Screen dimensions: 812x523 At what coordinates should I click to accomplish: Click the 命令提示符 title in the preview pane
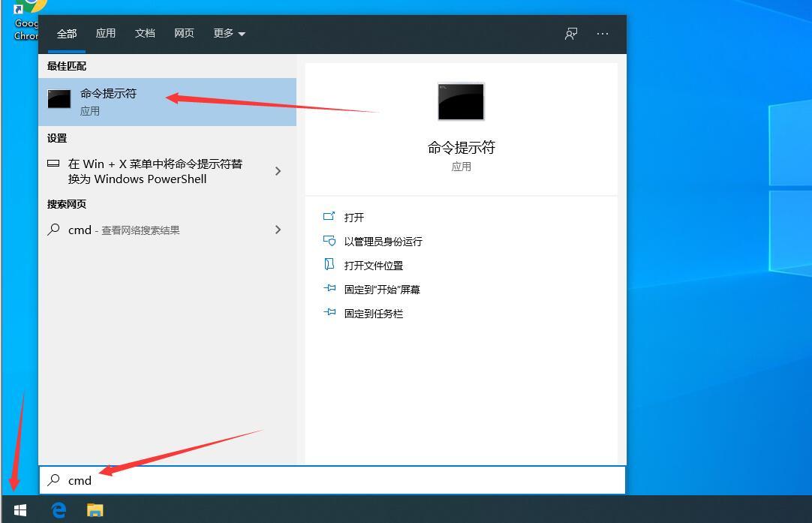pyautogui.click(x=461, y=148)
